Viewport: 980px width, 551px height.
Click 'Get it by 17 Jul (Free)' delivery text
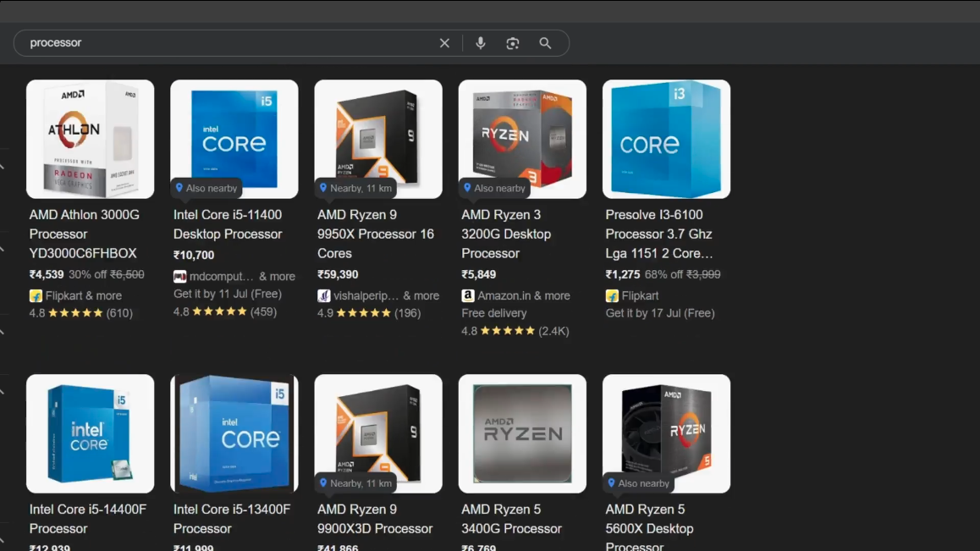pyautogui.click(x=660, y=313)
